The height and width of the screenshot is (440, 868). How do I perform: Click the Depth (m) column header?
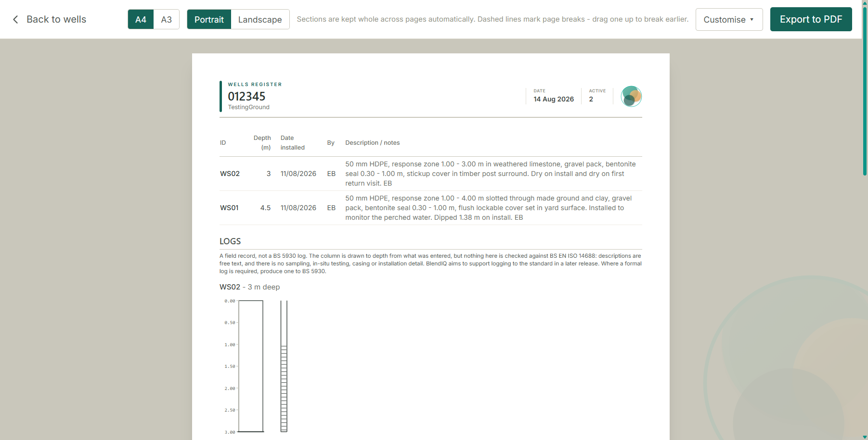point(262,143)
